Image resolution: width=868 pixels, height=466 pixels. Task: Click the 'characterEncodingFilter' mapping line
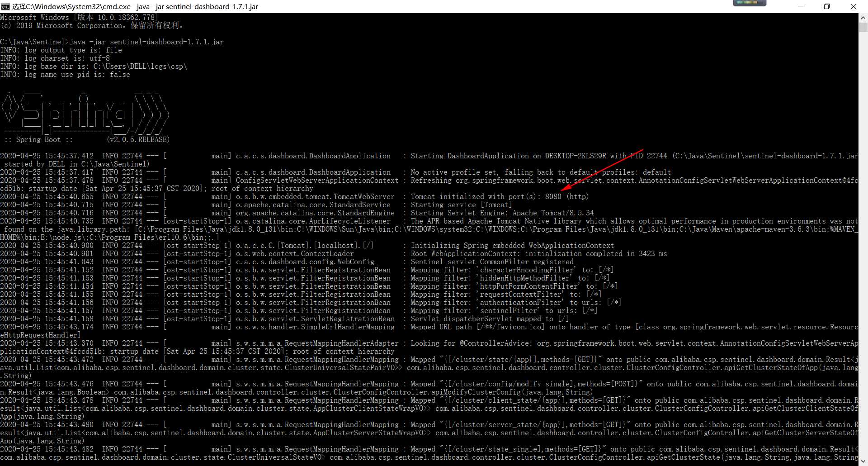[512, 270]
